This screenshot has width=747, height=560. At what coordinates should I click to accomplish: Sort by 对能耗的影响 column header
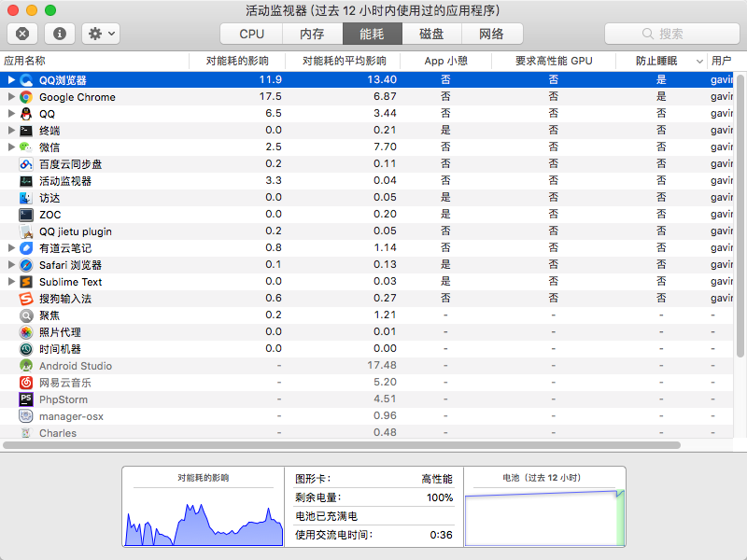(x=237, y=61)
